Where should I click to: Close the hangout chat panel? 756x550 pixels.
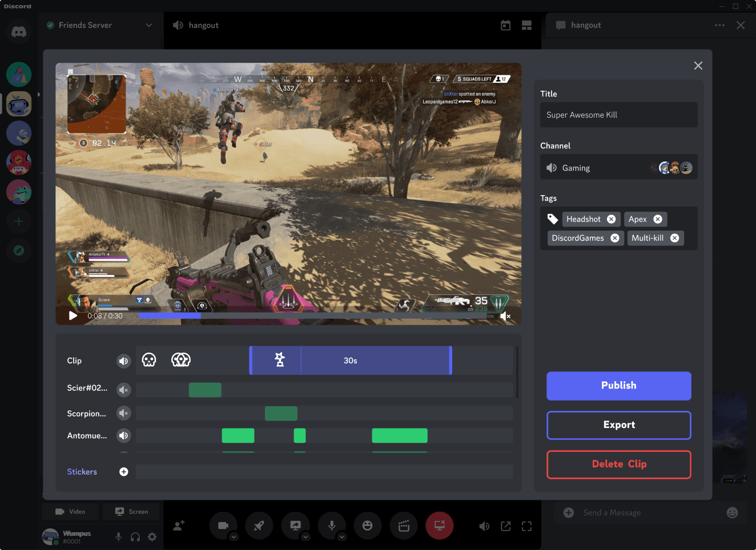(741, 25)
